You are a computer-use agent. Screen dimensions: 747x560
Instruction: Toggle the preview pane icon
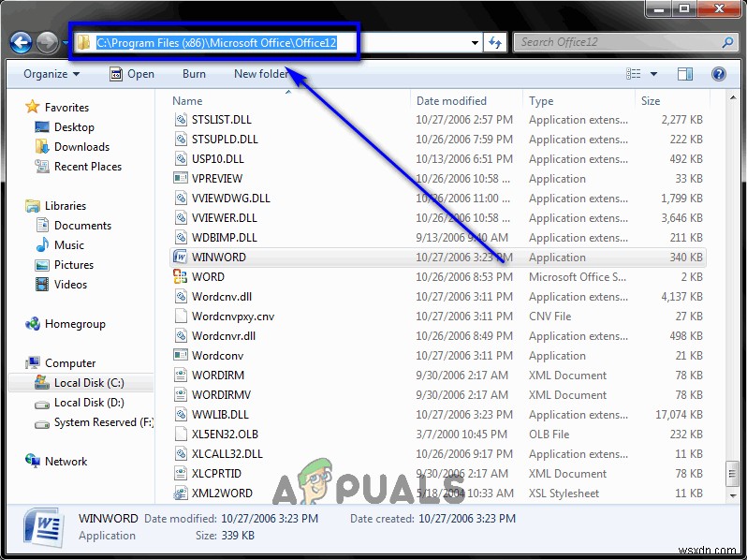pyautogui.click(x=684, y=74)
